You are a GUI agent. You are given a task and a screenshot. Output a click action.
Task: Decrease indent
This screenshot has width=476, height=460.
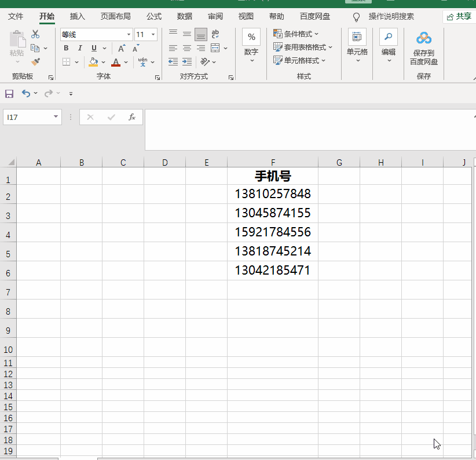[x=173, y=62]
